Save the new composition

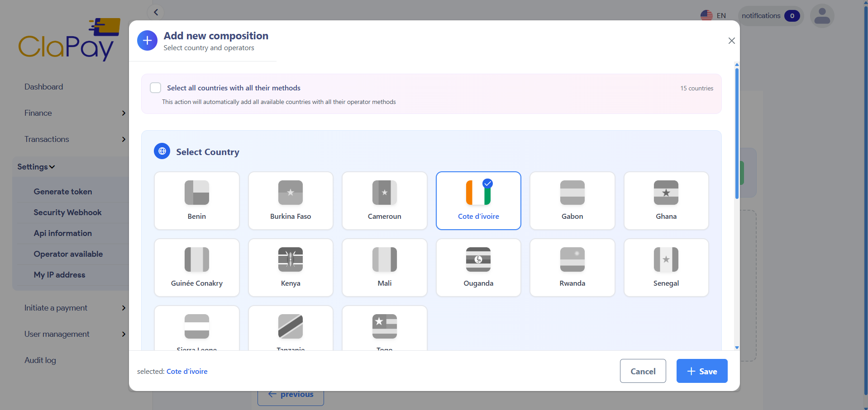click(x=701, y=371)
